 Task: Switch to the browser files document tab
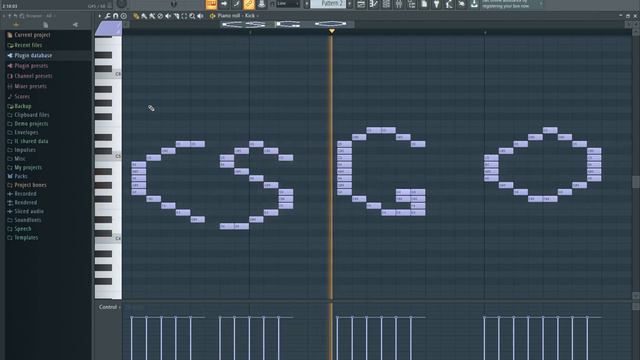(45, 24)
